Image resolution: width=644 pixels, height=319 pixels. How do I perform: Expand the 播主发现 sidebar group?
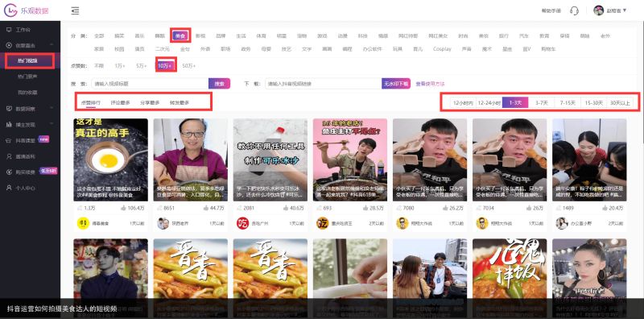[52, 124]
